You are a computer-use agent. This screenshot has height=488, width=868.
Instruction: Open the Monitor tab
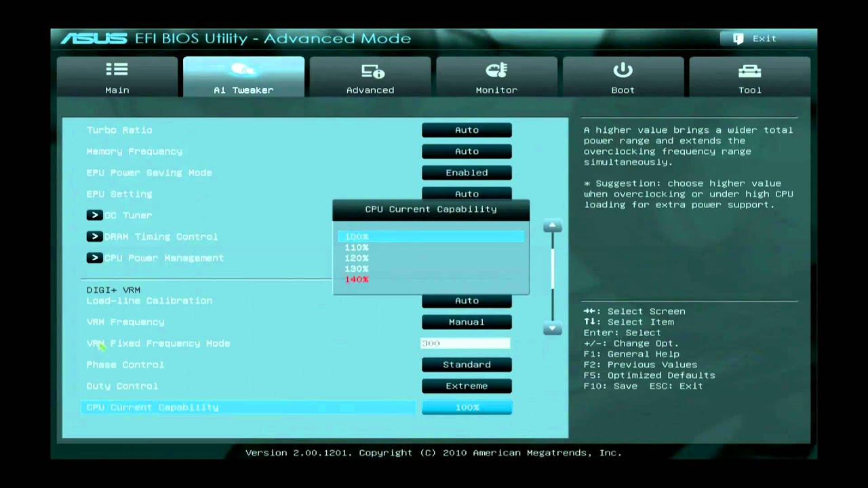496,77
